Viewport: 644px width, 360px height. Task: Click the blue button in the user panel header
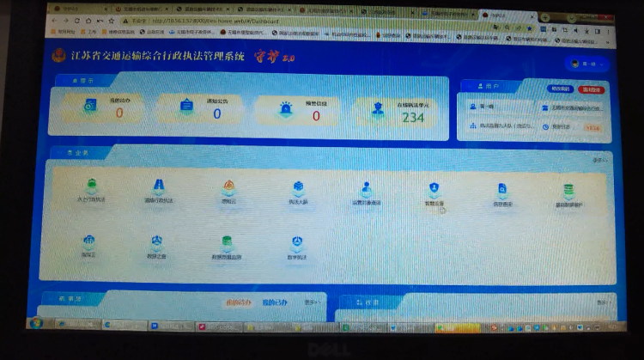[560, 88]
